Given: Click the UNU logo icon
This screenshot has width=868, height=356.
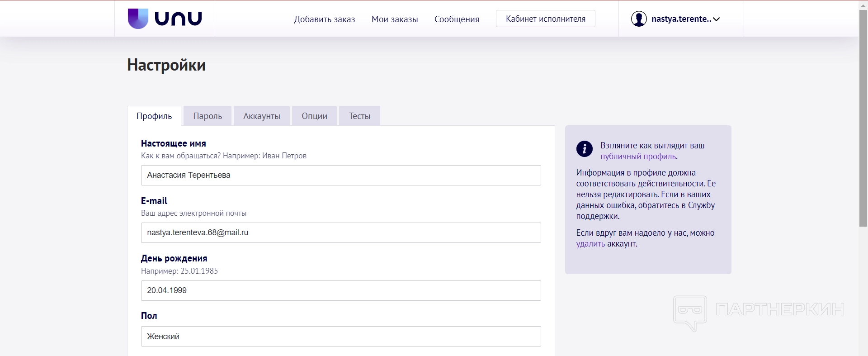Looking at the screenshot, I should (138, 19).
